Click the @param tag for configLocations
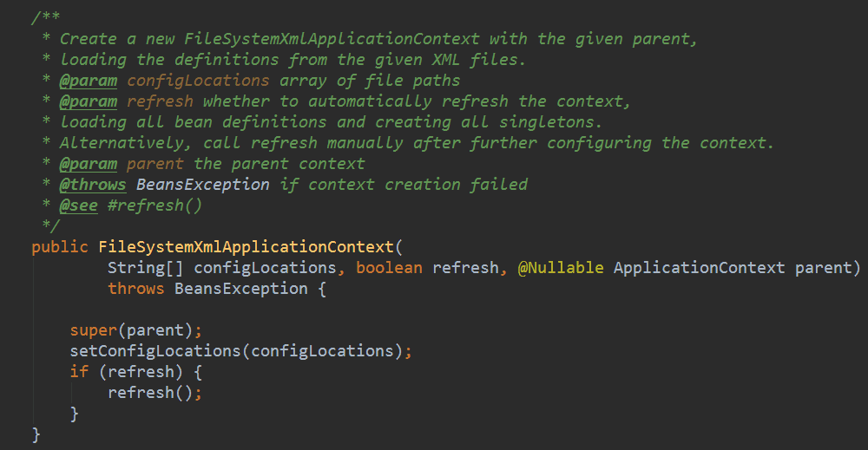 (88, 81)
